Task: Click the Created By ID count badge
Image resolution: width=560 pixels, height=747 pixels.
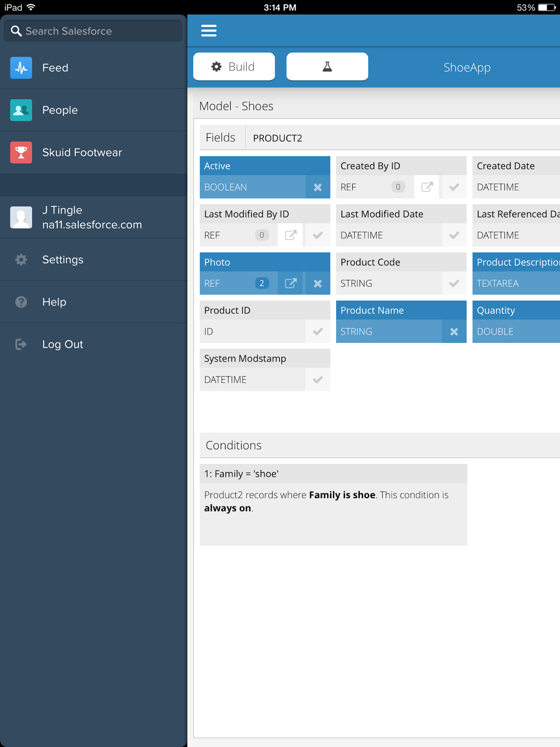Action: 398,187
